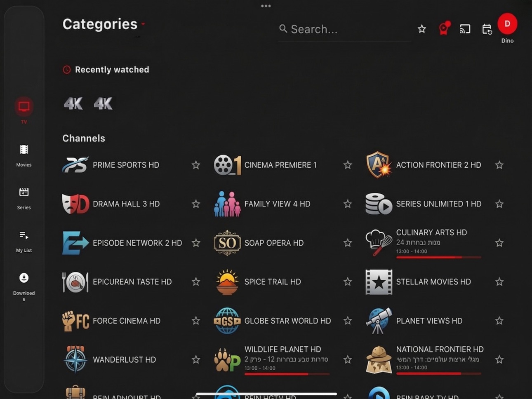Favorite Action Frontier 2 HD with its star
The width and height of the screenshot is (532, 399).
(499, 165)
